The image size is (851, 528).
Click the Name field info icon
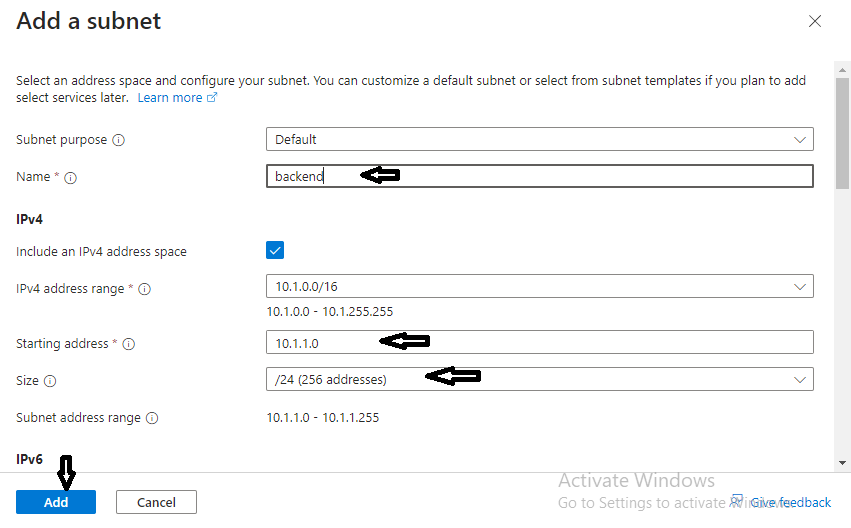tap(71, 177)
